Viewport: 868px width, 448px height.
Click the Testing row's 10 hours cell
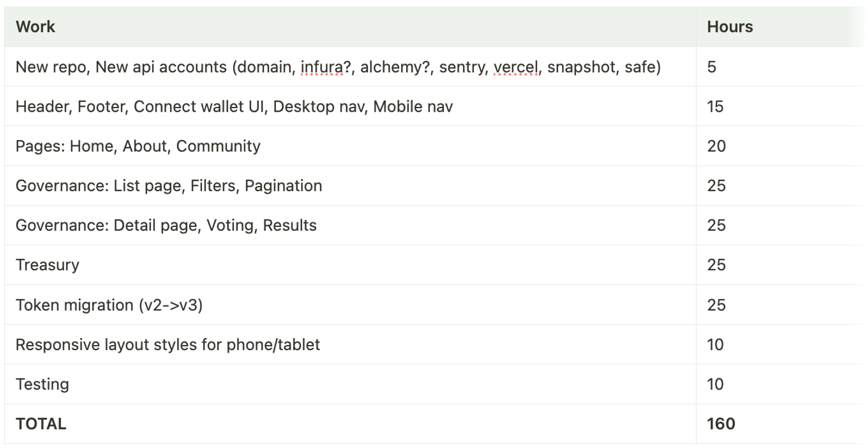click(x=782, y=384)
